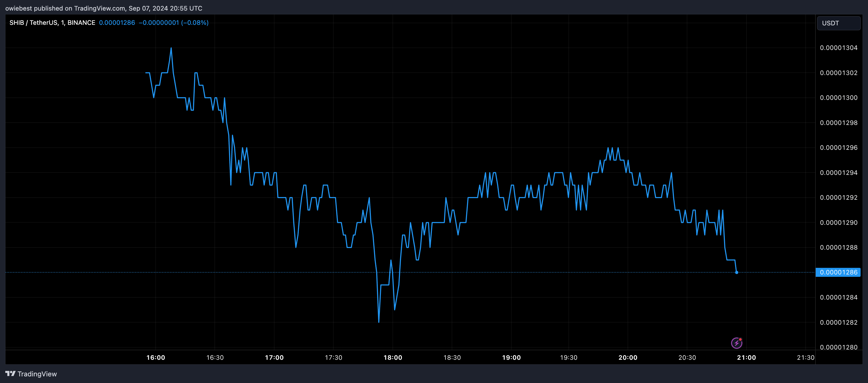Click the 0.00001296 price axis label
The height and width of the screenshot is (383, 868).
[x=839, y=148]
